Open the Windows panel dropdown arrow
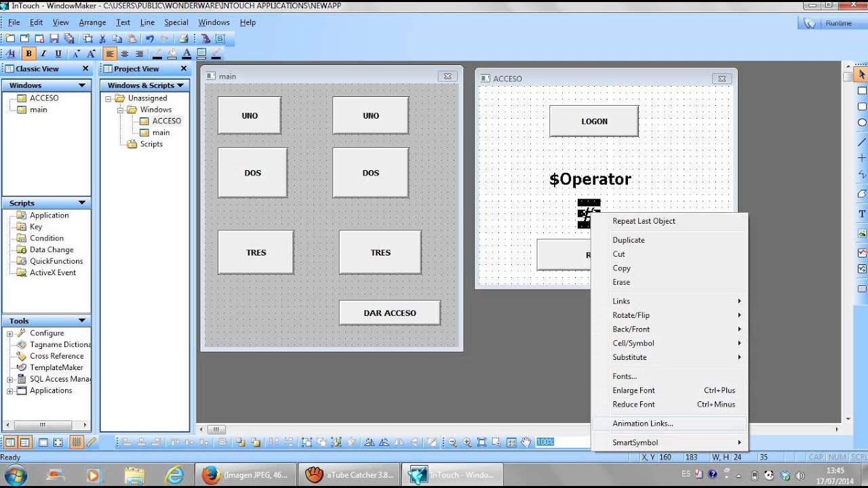Screen dimensions: 868x488 pos(82,85)
